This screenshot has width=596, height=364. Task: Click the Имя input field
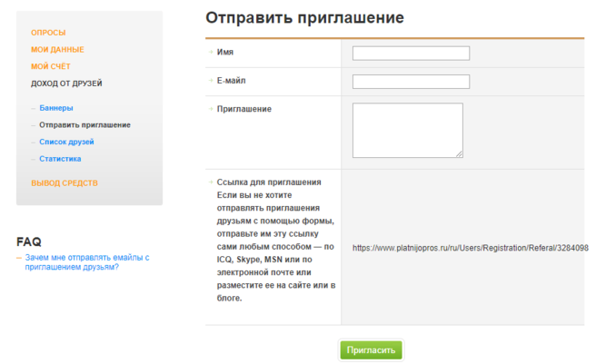411,54
